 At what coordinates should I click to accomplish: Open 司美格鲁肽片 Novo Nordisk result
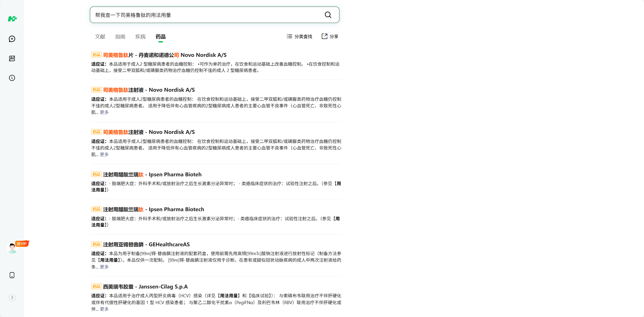pos(165,55)
